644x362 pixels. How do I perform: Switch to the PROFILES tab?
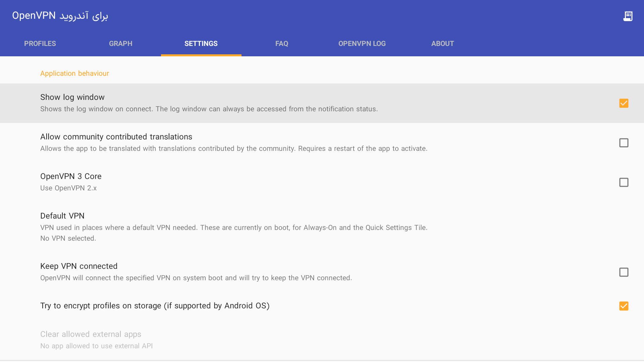tap(40, 44)
